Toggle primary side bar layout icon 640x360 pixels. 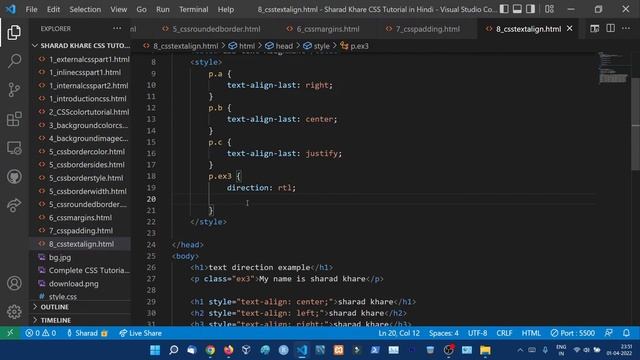click(504, 9)
